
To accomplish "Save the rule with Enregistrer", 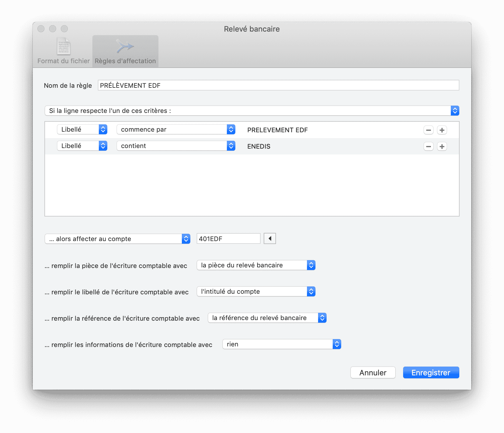I will pyautogui.click(x=431, y=372).
